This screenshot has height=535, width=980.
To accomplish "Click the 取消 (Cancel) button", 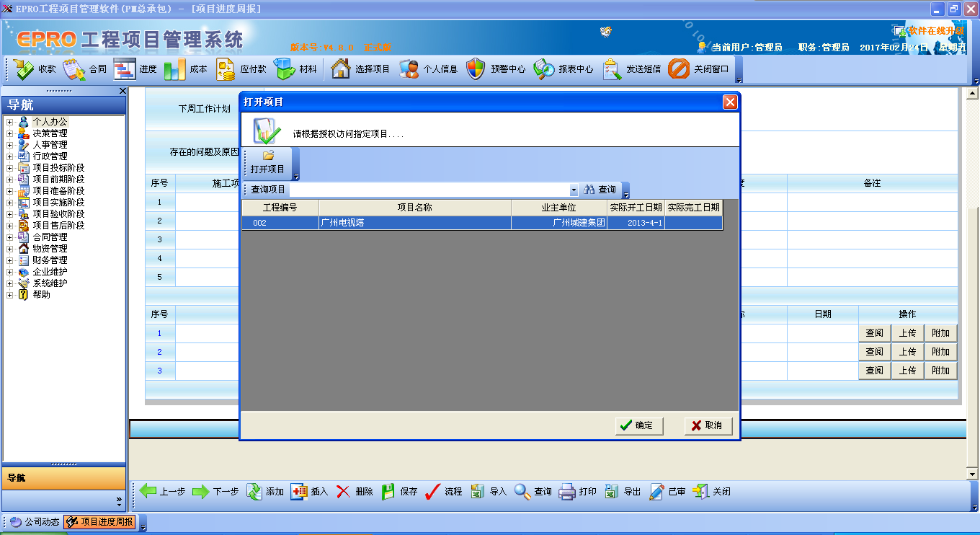I will 707,425.
